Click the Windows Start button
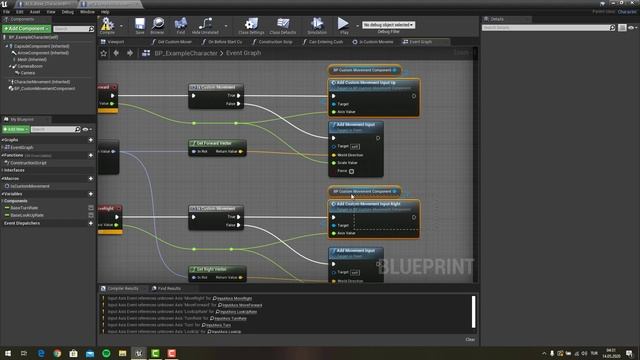640x360 pixels. pyautogui.click(x=8, y=353)
